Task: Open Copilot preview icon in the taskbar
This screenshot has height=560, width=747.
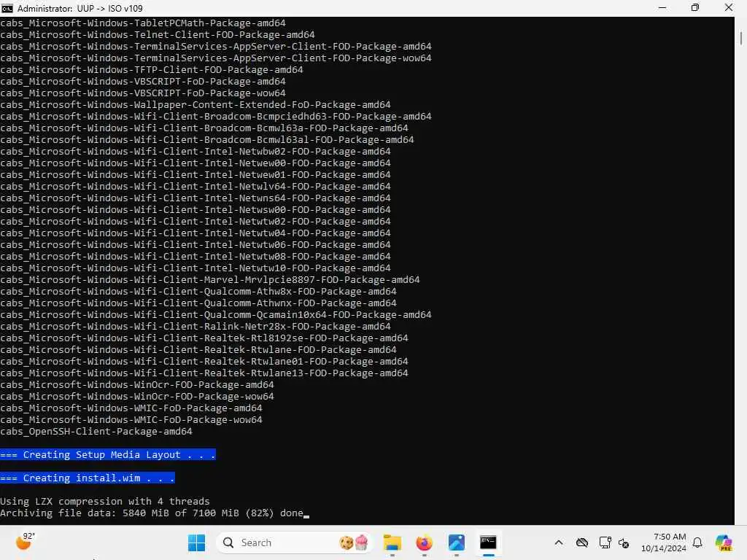Action: (x=724, y=542)
